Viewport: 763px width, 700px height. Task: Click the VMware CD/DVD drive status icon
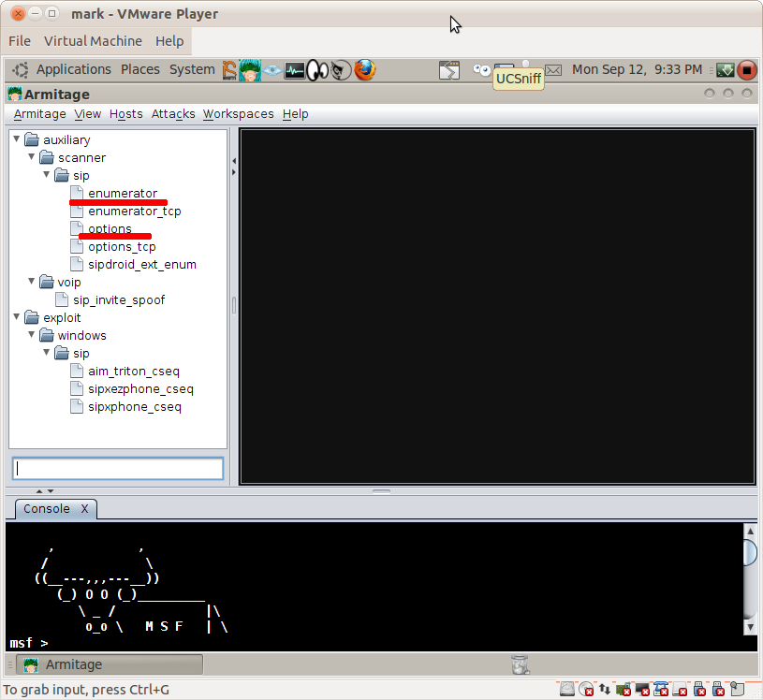click(586, 689)
